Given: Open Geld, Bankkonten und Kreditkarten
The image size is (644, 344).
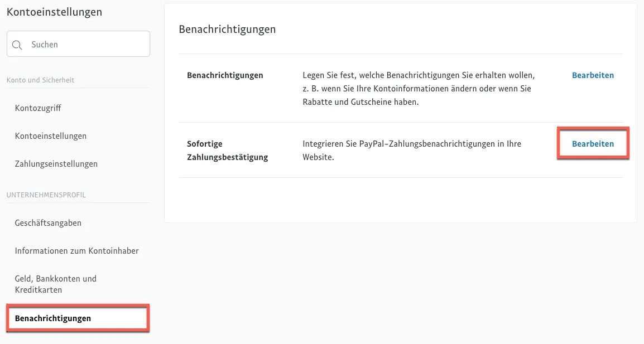Looking at the screenshot, I should click(x=56, y=284).
